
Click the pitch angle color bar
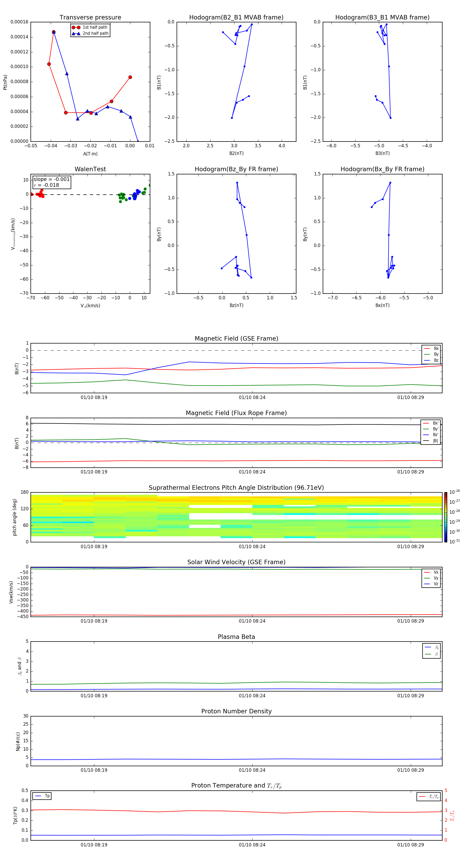445,517
